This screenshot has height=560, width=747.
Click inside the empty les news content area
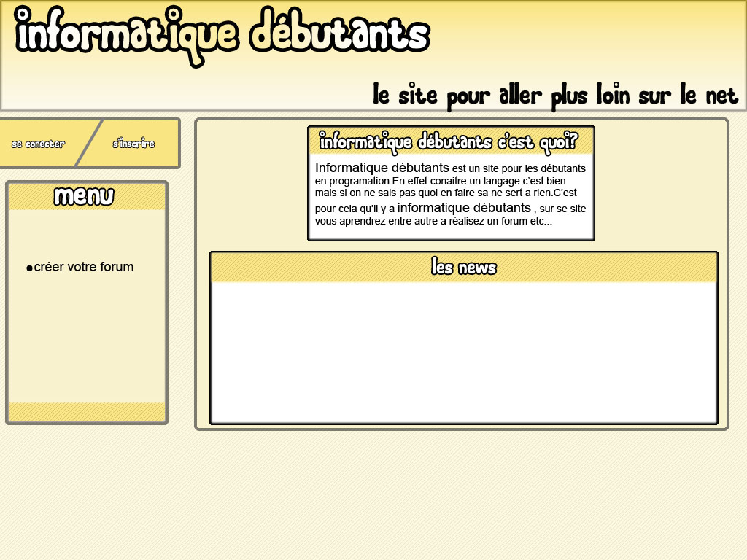[464, 350]
